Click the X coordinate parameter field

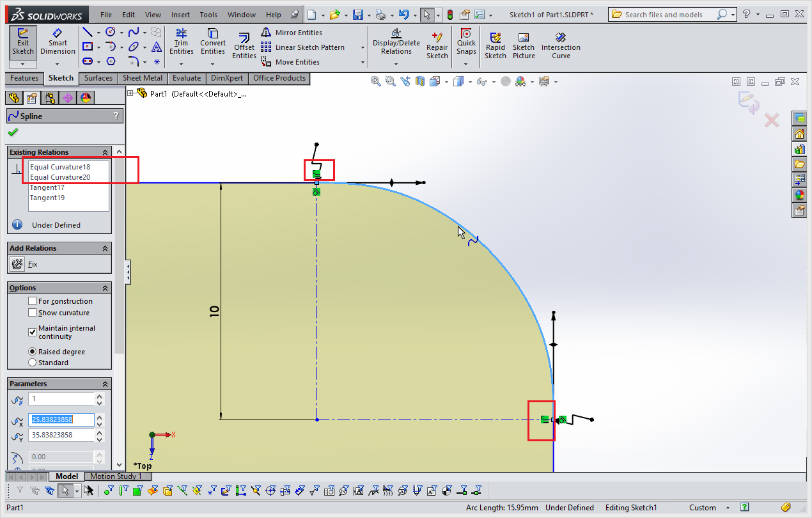pos(61,420)
